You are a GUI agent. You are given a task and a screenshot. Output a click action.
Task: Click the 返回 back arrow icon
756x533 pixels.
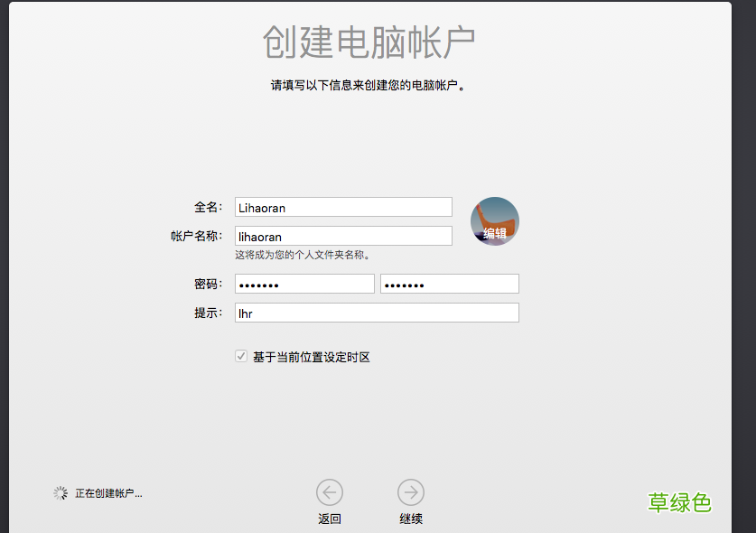pyautogui.click(x=329, y=492)
